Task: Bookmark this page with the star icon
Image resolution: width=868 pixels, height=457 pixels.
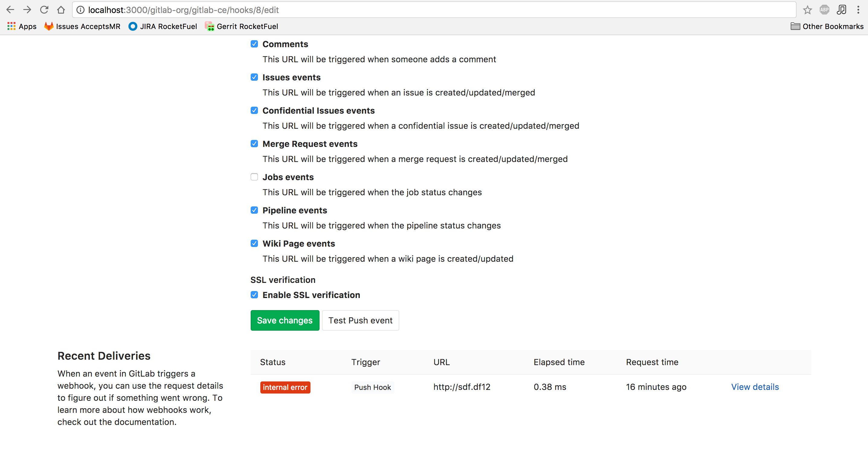Action: [807, 10]
